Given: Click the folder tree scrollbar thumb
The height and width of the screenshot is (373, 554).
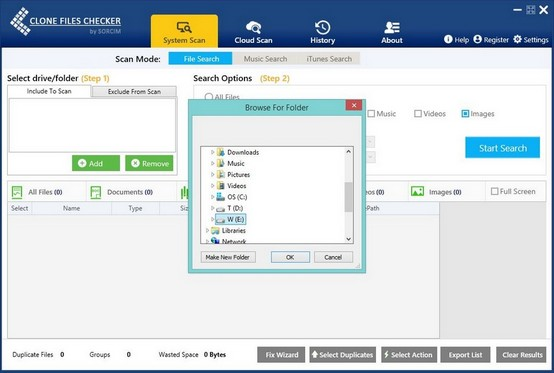Looking at the screenshot, I should pyautogui.click(x=348, y=197).
